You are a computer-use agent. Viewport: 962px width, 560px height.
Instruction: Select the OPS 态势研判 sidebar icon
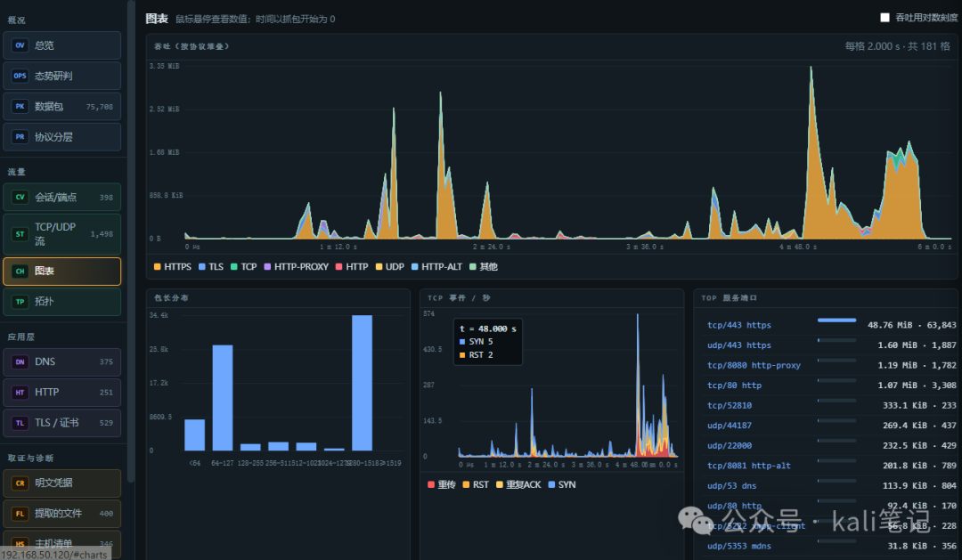(x=20, y=76)
